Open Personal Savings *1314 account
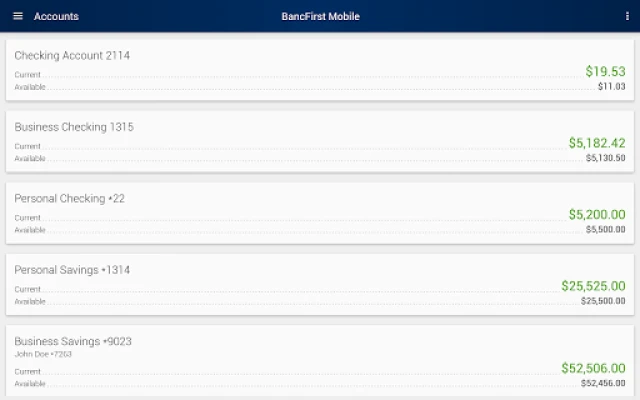Screen dimensions: 640x400 click(72, 270)
